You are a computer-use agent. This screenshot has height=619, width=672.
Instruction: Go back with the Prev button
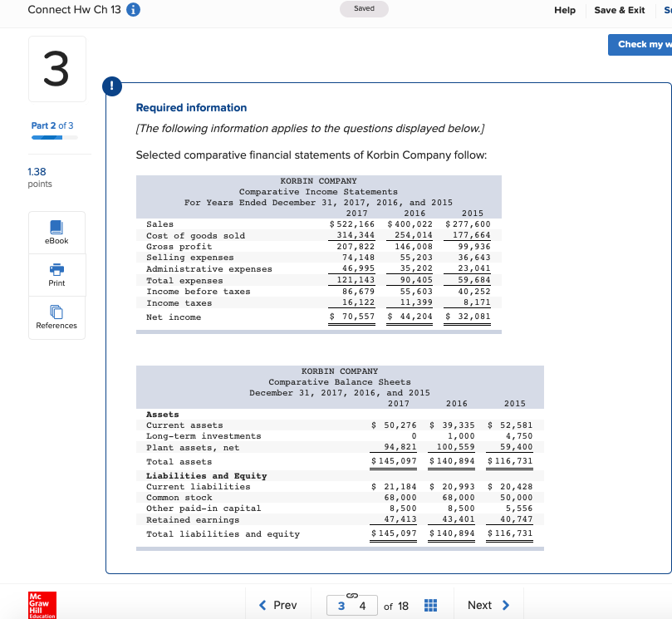point(277,605)
